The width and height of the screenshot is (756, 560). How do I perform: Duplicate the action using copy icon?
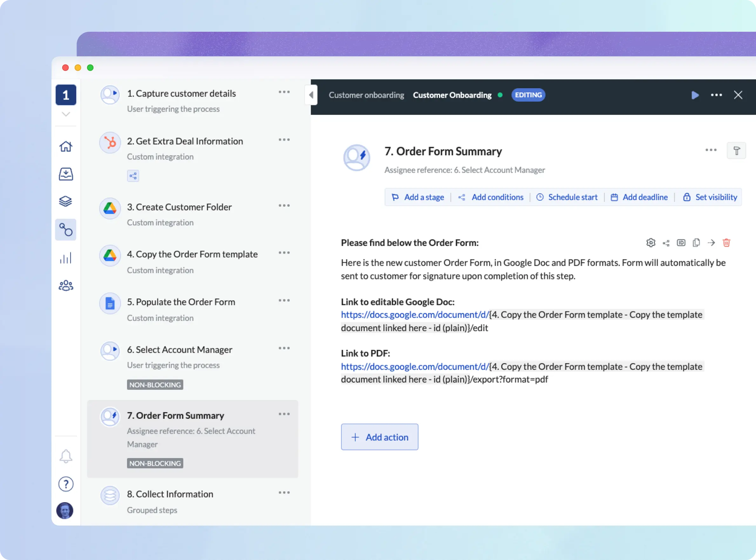tap(696, 243)
